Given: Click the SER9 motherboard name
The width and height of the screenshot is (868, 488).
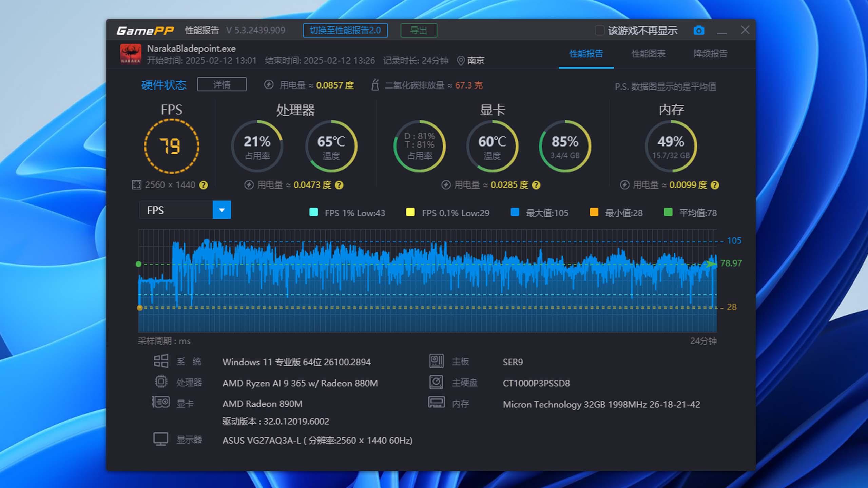Looking at the screenshot, I should [513, 362].
